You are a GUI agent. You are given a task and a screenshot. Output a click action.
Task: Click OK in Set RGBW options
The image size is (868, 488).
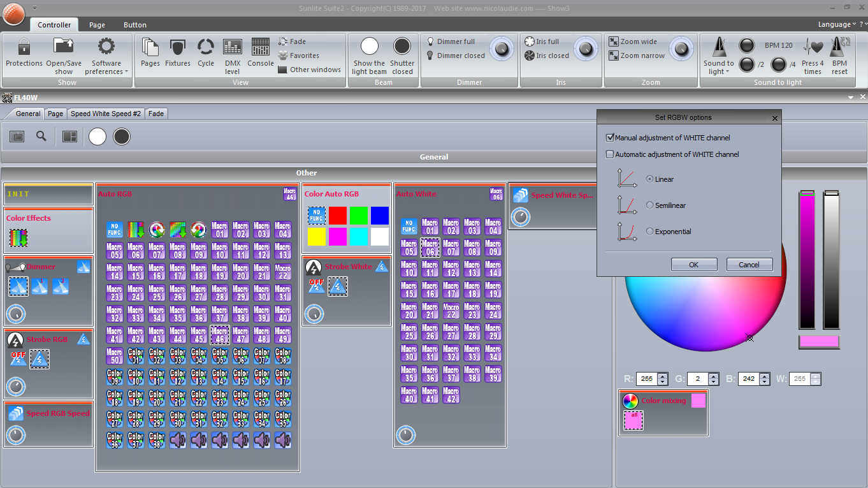(x=694, y=265)
